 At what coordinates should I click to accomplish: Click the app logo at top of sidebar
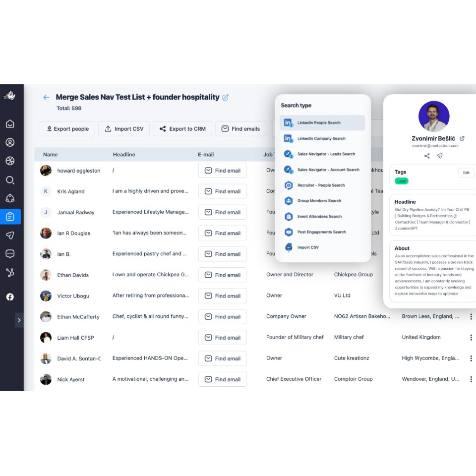click(10, 95)
